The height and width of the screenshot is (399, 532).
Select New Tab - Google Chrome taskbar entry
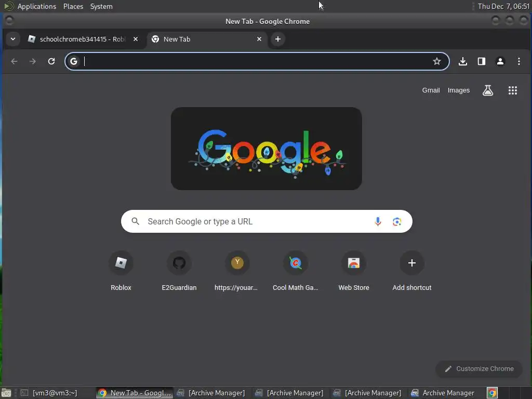point(135,393)
